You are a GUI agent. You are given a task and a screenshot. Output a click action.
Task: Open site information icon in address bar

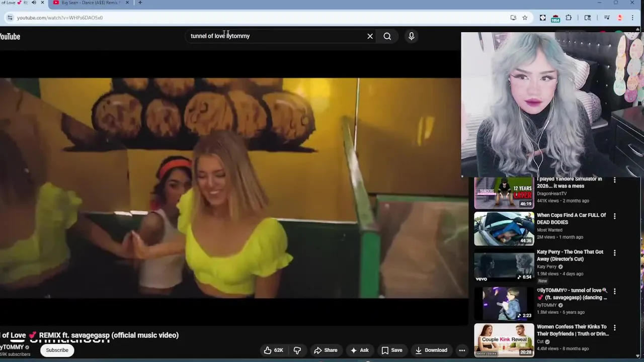(10, 18)
